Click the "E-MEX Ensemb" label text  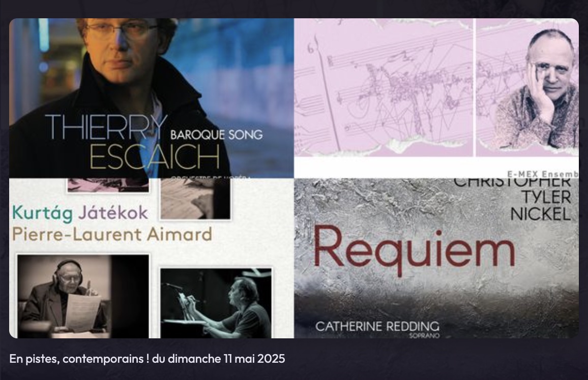coord(543,174)
